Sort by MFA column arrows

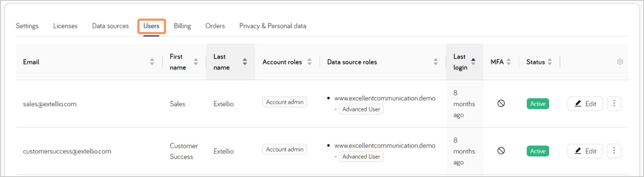pos(509,62)
